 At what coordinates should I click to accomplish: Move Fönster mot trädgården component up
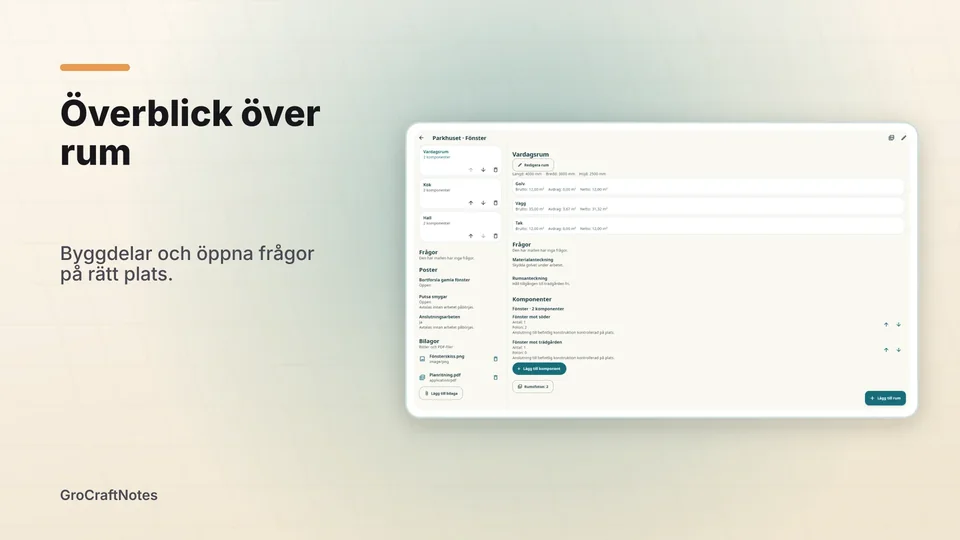pos(886,350)
